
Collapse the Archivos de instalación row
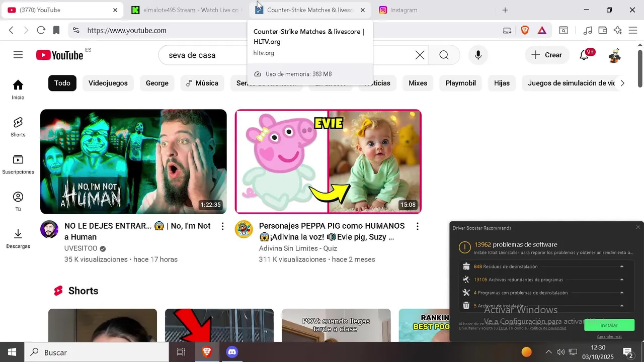[622, 306]
